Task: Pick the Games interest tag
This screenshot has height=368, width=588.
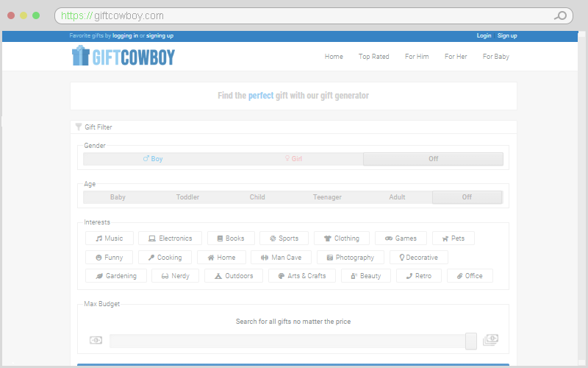Action: 401,238
